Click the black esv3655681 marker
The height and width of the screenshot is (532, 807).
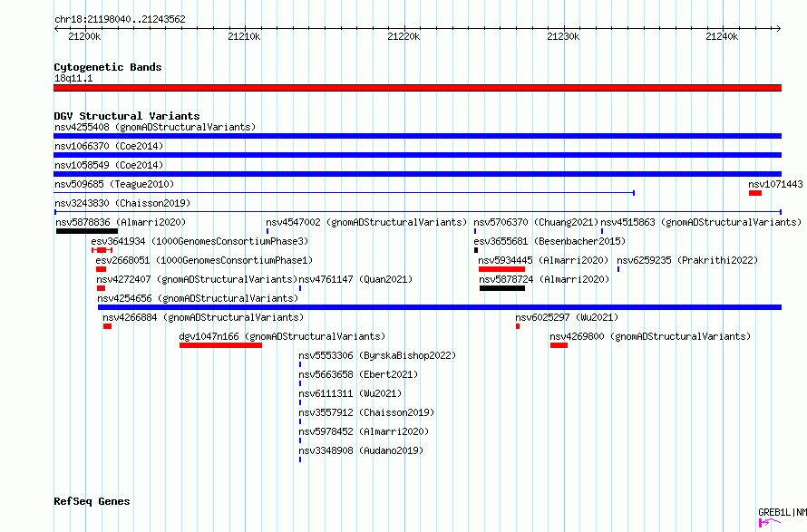coord(476,250)
